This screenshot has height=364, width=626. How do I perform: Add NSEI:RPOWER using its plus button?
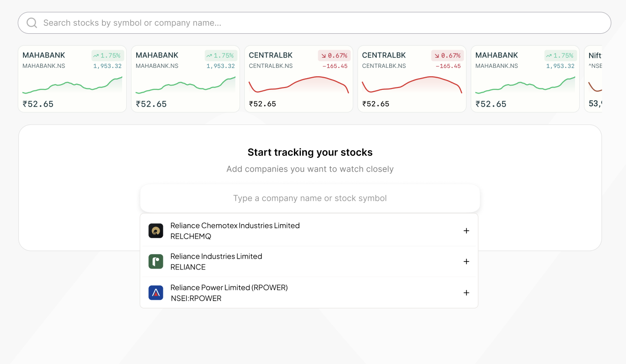point(466,292)
